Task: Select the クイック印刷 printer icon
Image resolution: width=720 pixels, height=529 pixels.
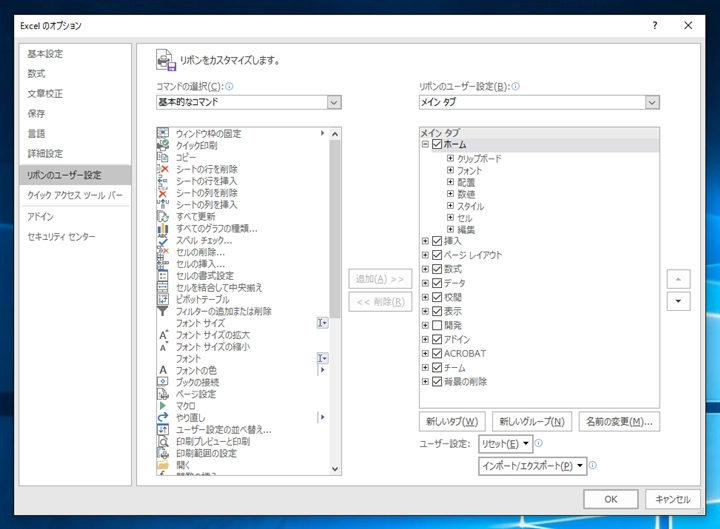Action: (x=163, y=145)
